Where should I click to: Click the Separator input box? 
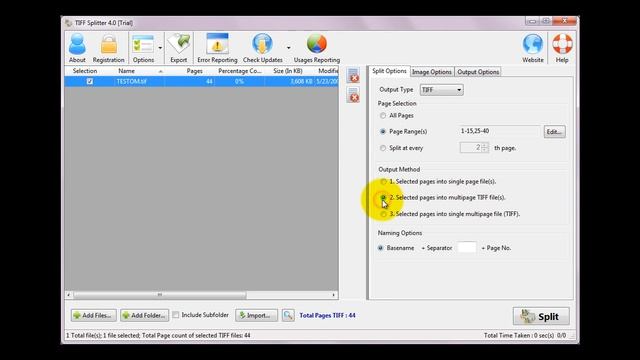[467, 247]
